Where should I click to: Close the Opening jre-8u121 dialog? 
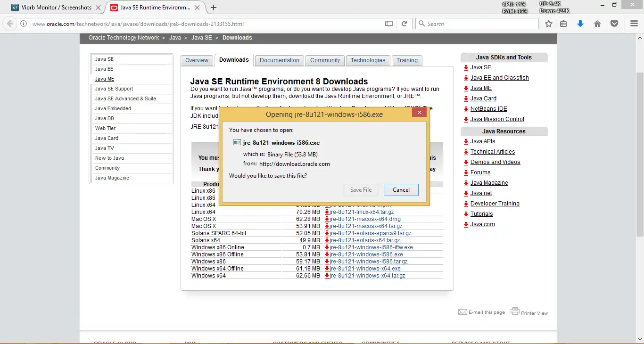419,113
